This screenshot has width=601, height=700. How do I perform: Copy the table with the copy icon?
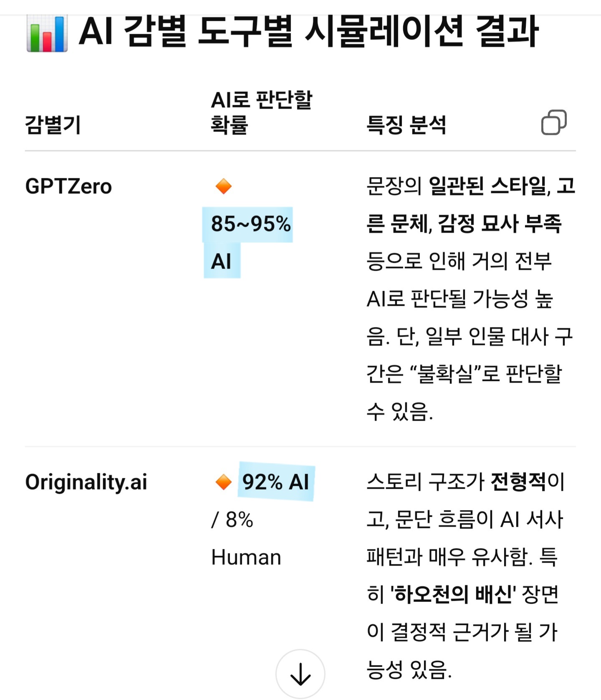click(x=553, y=122)
